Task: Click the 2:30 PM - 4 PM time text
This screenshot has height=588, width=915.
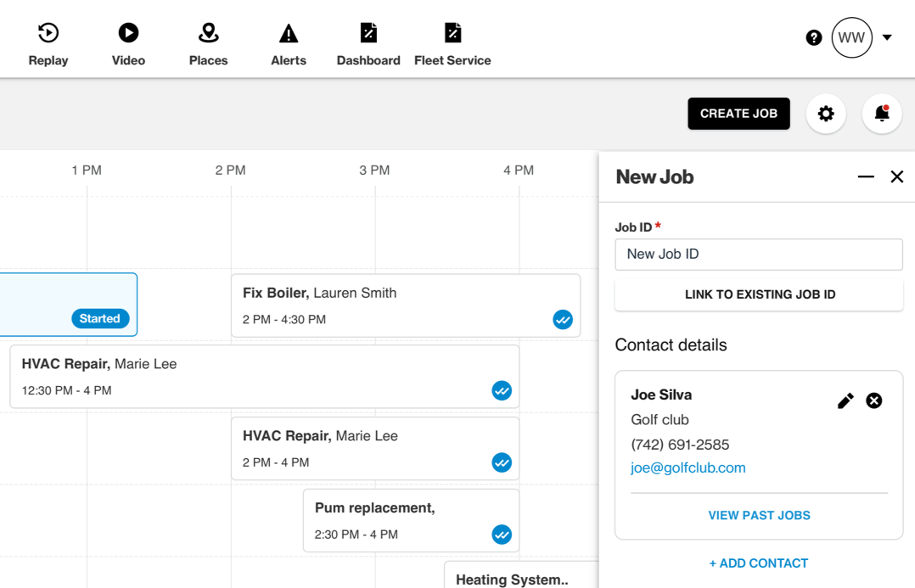Action: [356, 535]
